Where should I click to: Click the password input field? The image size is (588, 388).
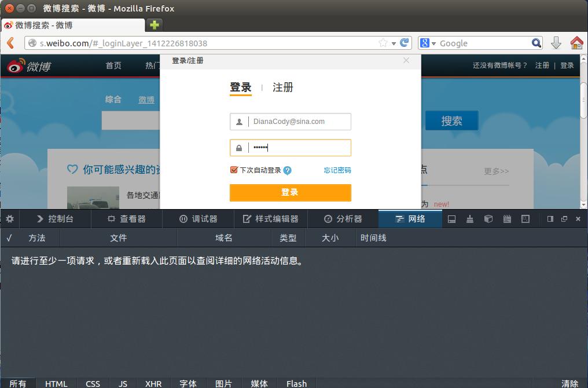click(x=298, y=148)
